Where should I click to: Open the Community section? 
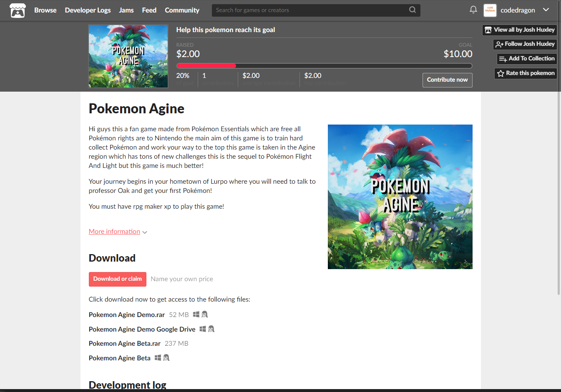182,10
